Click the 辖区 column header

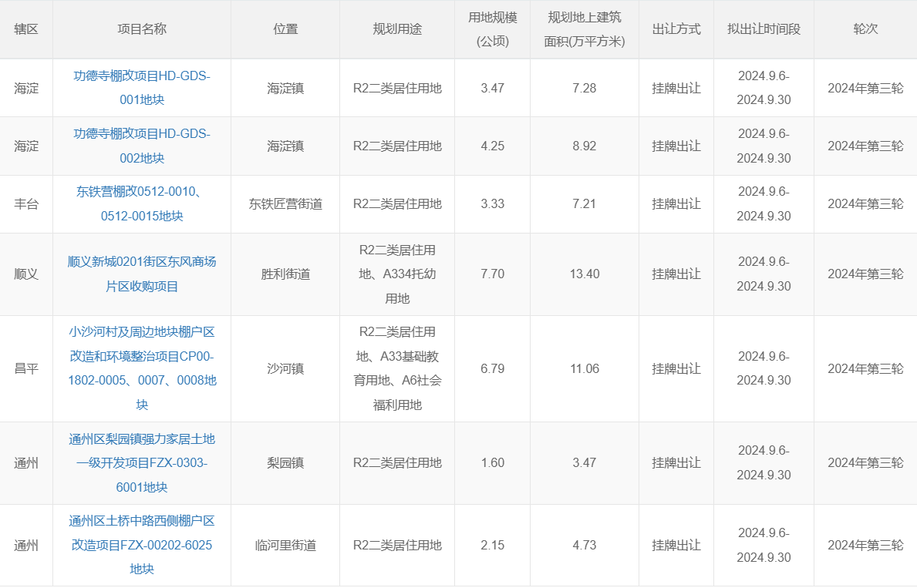click(x=25, y=29)
